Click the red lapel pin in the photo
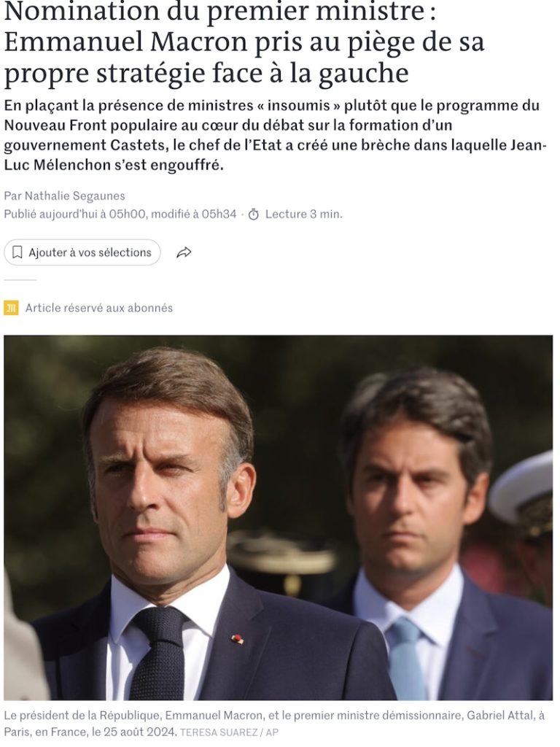 coord(237,639)
